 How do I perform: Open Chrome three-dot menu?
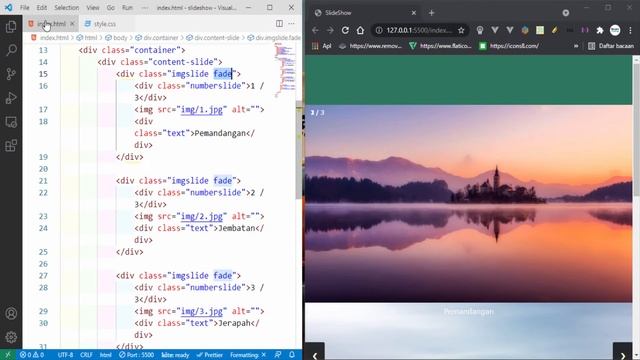630,30
